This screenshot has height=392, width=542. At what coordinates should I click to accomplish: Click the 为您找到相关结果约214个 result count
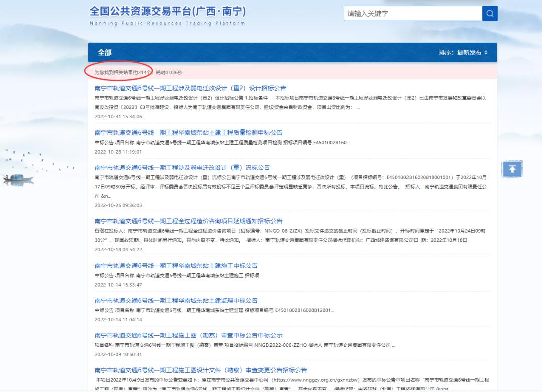[x=123, y=72]
